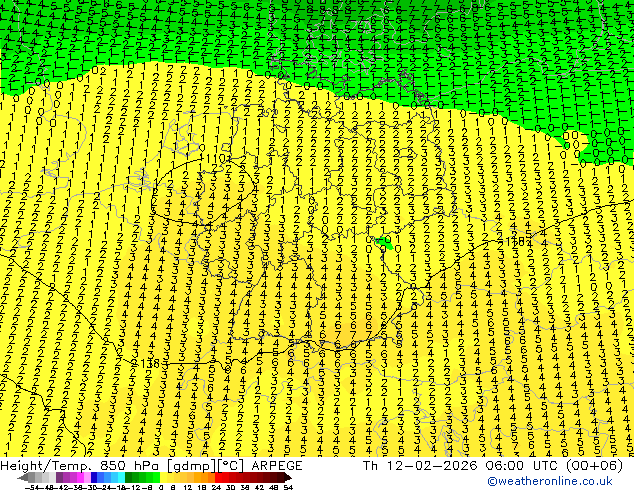Click the grey left arrow end of legend
Viewport: 634px width, 490px height.
[x=22, y=478]
